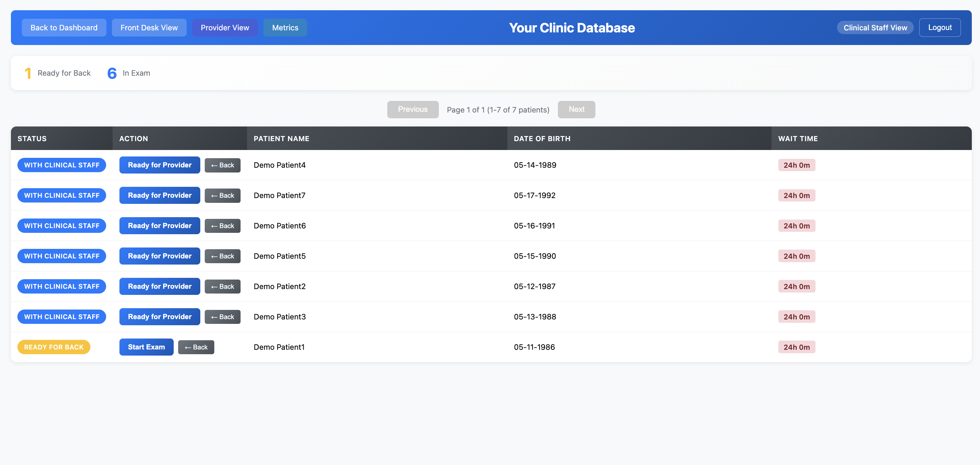Screen dimensions: 980x465
Task: Open the Metrics view
Action: 285,27
